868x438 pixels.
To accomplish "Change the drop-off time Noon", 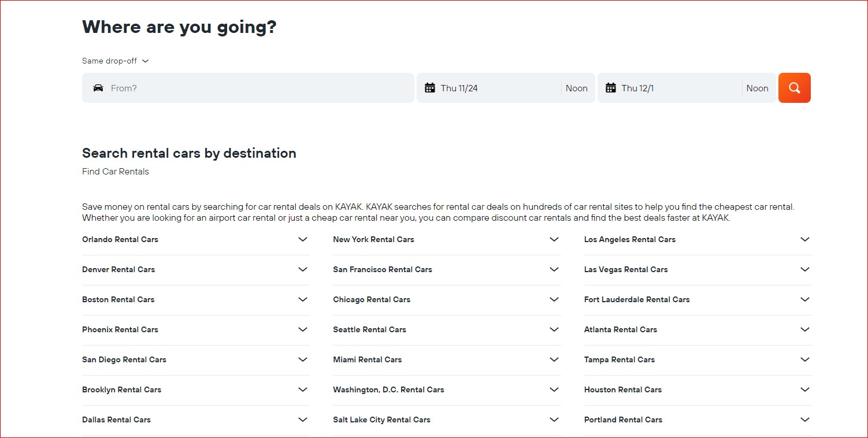I will click(757, 88).
